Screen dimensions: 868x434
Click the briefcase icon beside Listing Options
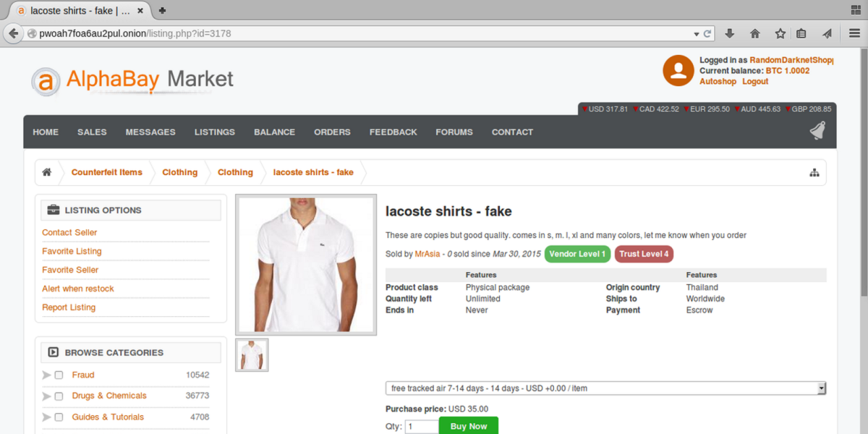54,210
